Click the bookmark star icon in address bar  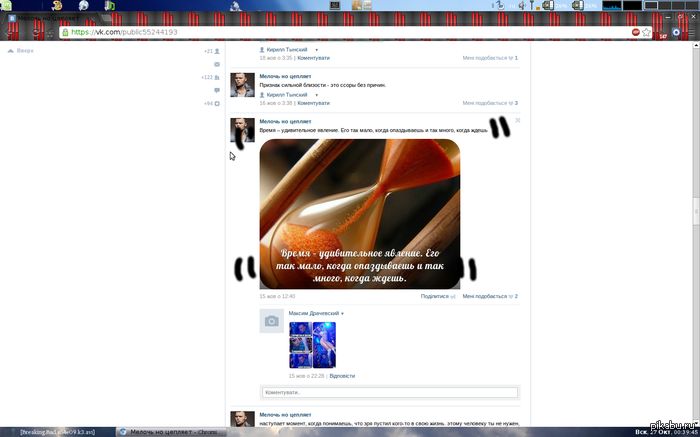pyautogui.click(x=648, y=32)
